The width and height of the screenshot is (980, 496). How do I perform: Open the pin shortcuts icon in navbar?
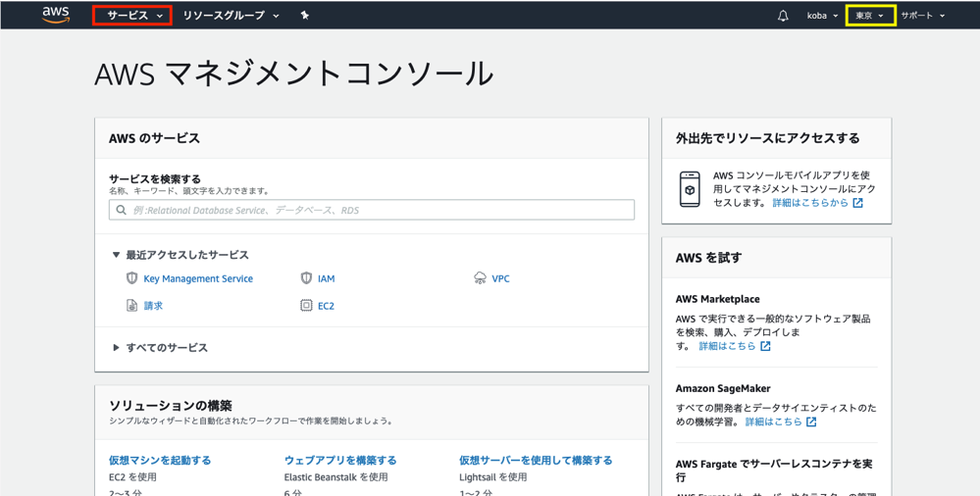[304, 15]
